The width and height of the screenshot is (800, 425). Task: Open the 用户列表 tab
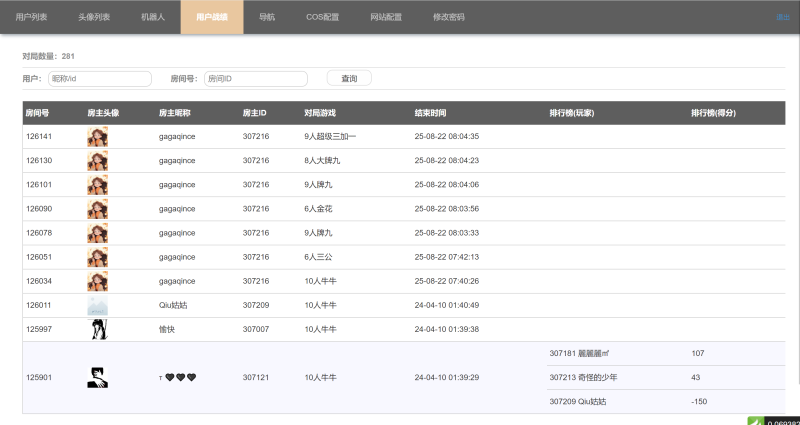point(32,17)
